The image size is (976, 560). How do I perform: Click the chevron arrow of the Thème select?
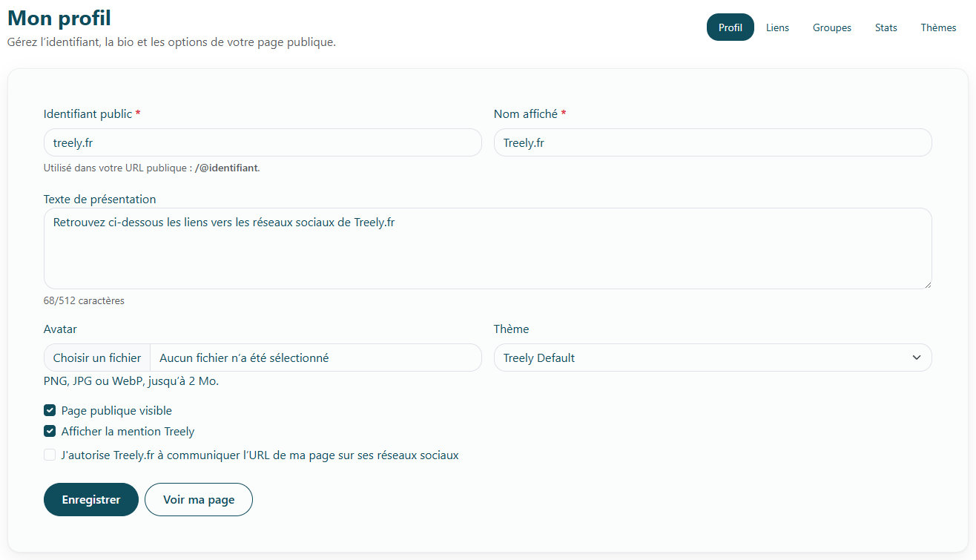(x=916, y=358)
